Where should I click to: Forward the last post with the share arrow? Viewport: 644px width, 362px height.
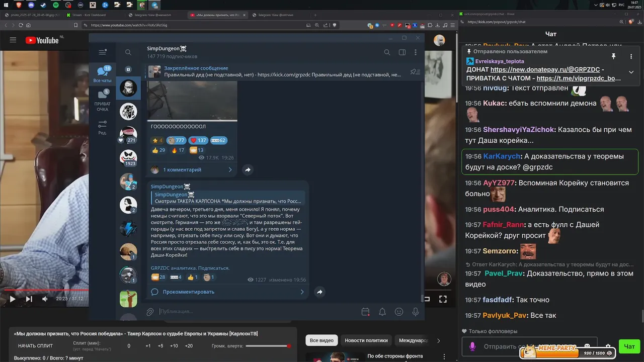pos(319,292)
